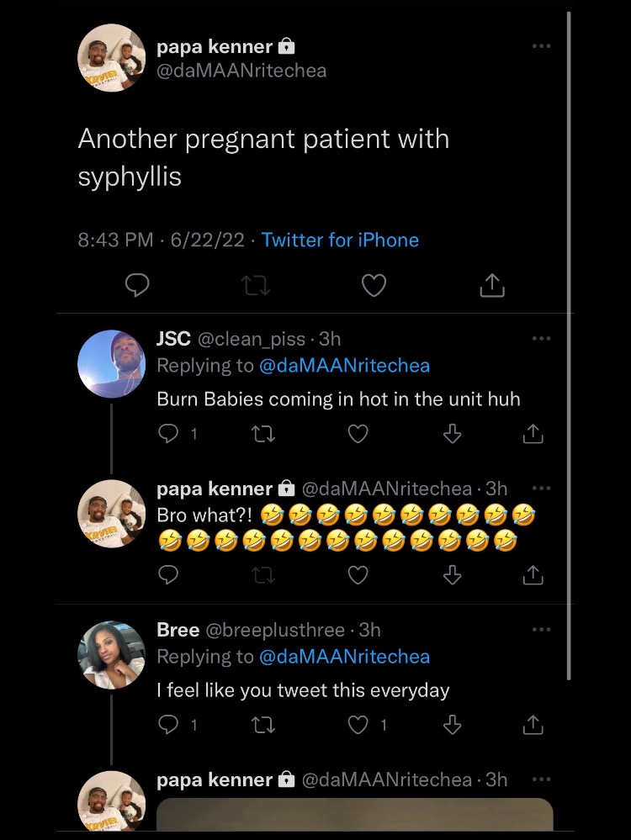Reply to JSC's Burn Babies comment
The height and width of the screenshot is (840, 631).
[168, 434]
